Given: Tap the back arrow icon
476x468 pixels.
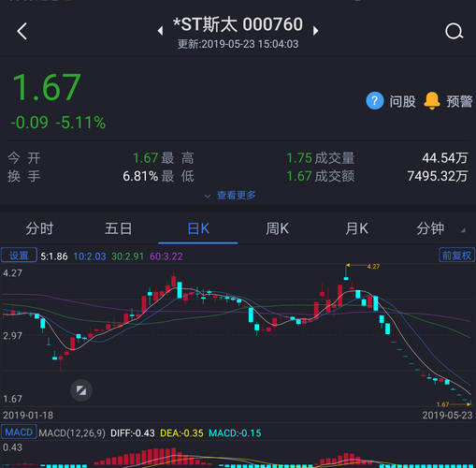Looking at the screenshot, I should 22,31.
